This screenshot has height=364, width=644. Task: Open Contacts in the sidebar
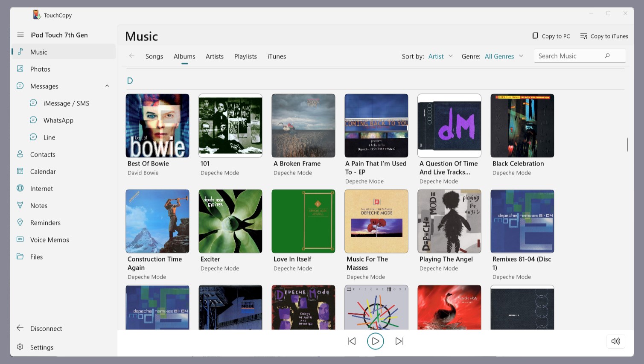tap(64, 154)
